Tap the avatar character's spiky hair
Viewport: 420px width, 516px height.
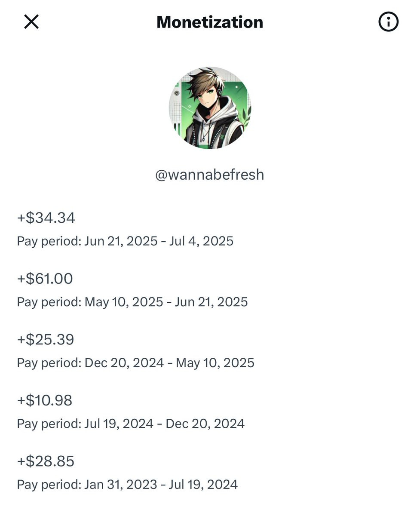click(205, 83)
